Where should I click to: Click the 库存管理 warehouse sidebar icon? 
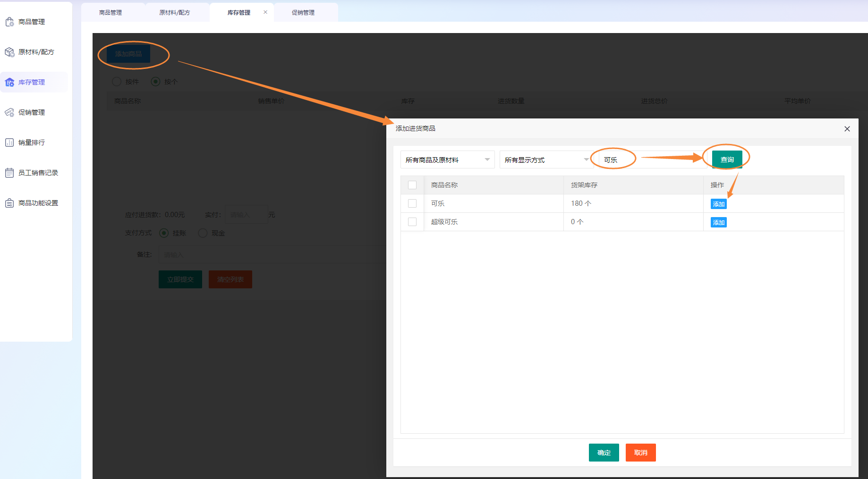tap(9, 82)
